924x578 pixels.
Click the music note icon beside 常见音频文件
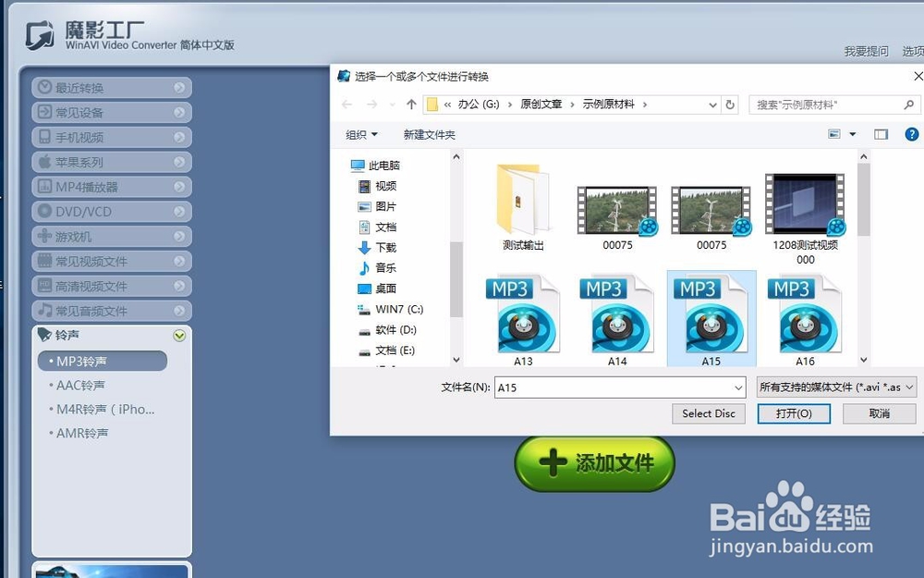click(x=44, y=310)
